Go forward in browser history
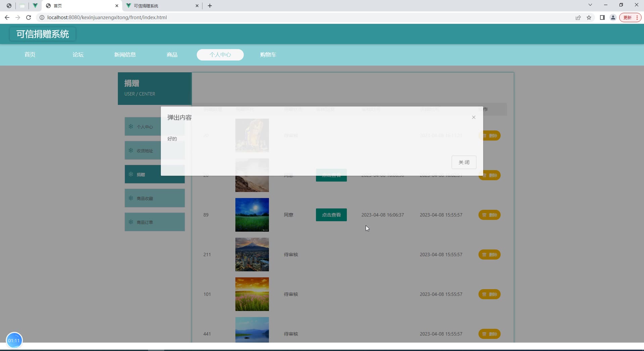This screenshot has width=644, height=351. pyautogui.click(x=18, y=17)
